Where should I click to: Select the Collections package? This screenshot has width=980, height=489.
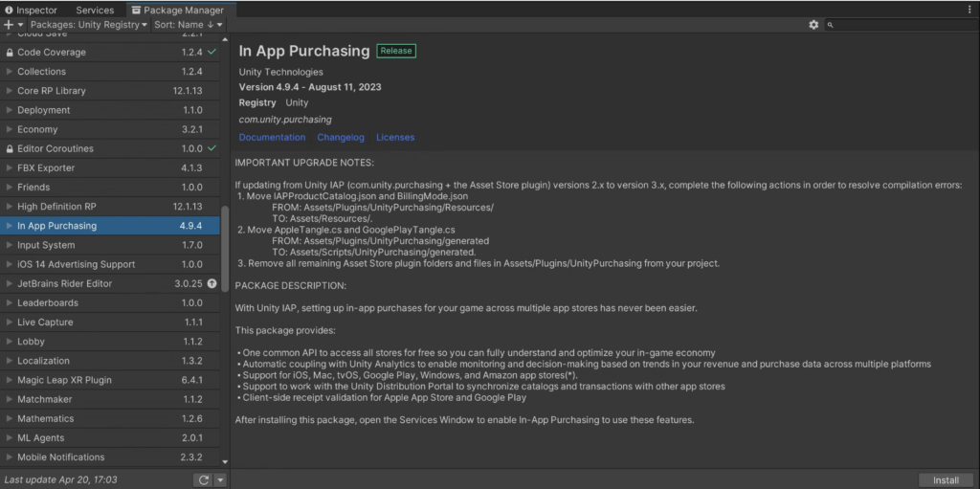tap(110, 71)
